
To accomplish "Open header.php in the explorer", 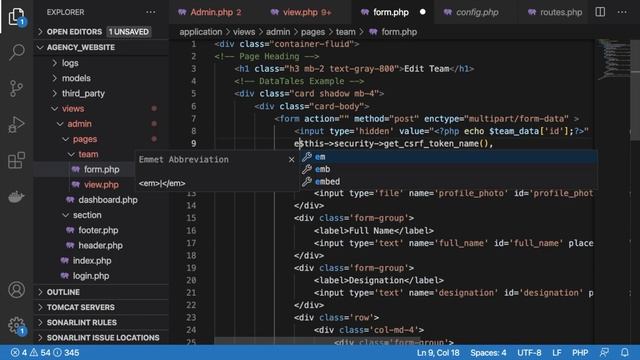I will [x=101, y=245].
